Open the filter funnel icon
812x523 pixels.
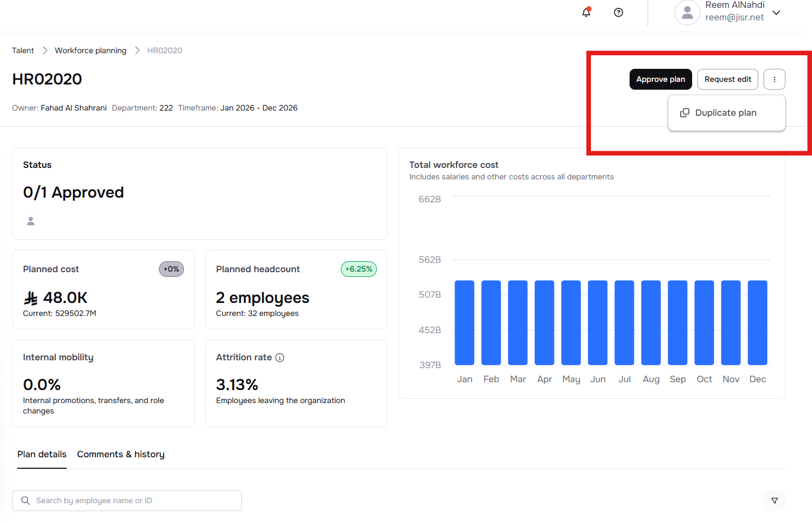coord(774,501)
